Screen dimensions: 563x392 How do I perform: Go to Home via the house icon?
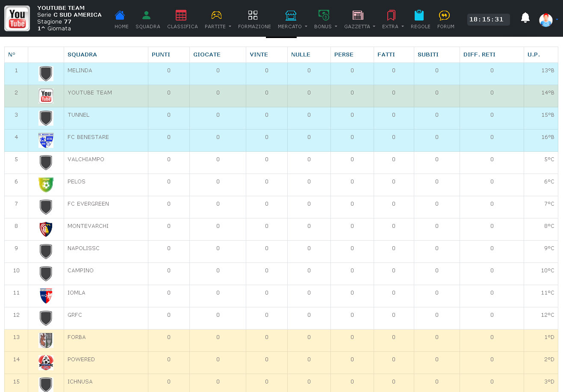pyautogui.click(x=120, y=15)
